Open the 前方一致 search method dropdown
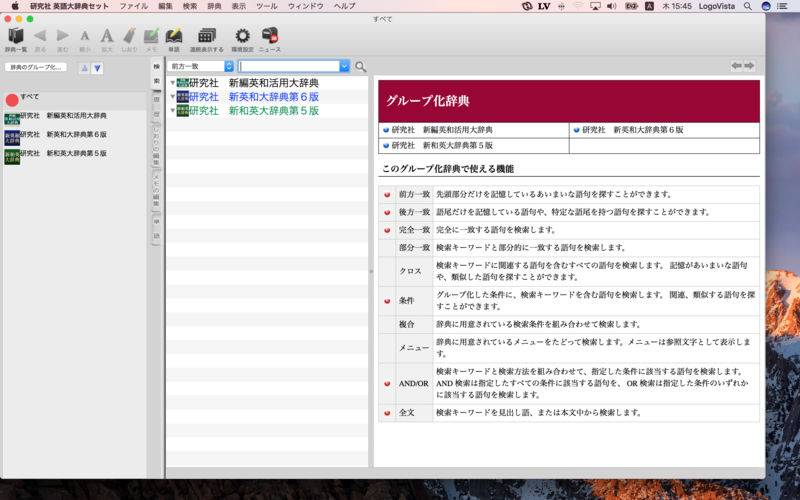This screenshot has width=800, height=500. [201, 66]
